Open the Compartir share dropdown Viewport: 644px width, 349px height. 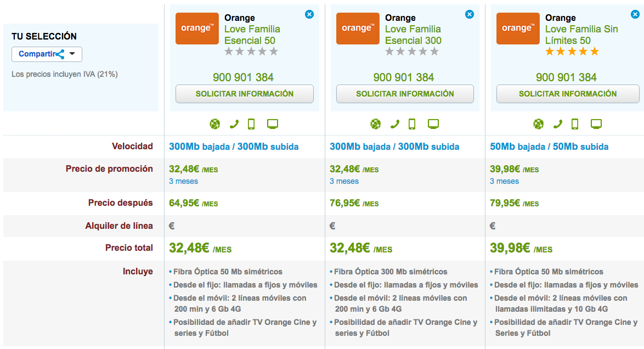pyautogui.click(x=47, y=54)
